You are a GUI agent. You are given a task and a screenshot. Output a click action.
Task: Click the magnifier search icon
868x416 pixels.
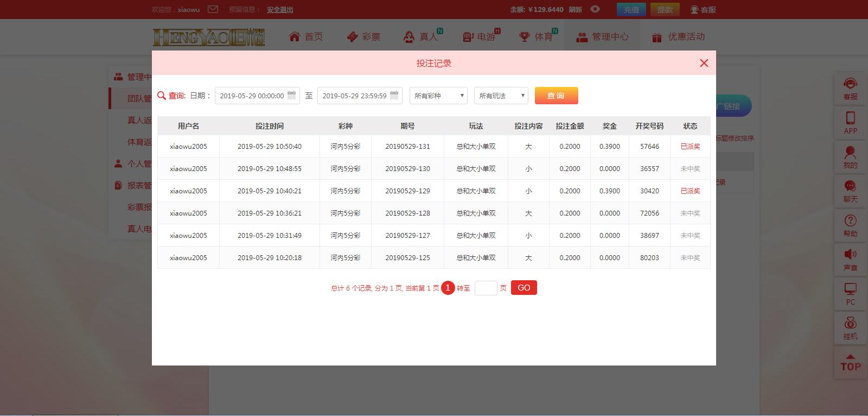[x=161, y=96]
